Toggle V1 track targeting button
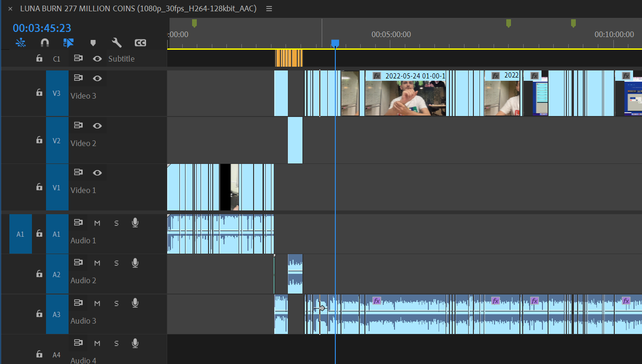Image resolution: width=642 pixels, height=364 pixels. [x=57, y=187]
